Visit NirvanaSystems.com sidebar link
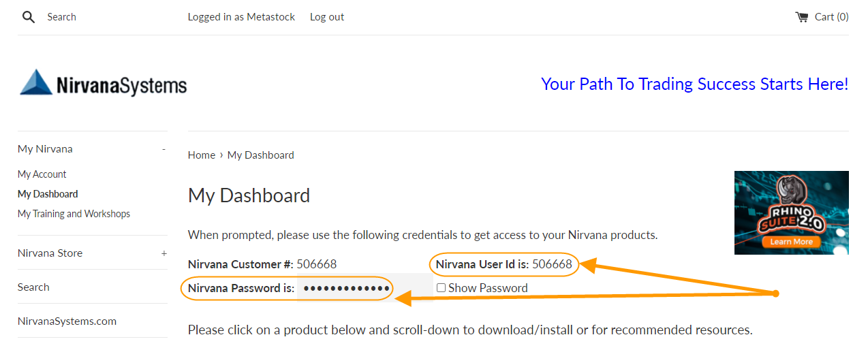The width and height of the screenshot is (868, 350). 67,321
